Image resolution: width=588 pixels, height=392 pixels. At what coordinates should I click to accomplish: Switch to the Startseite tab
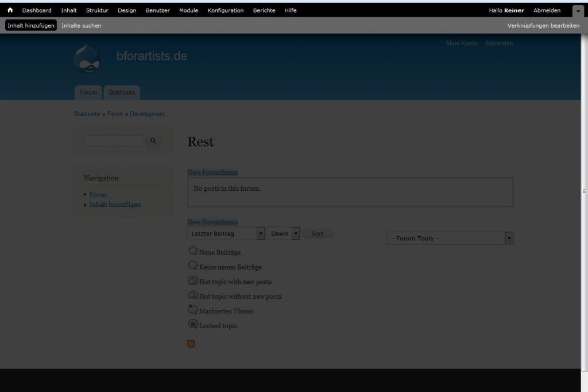[x=122, y=93]
